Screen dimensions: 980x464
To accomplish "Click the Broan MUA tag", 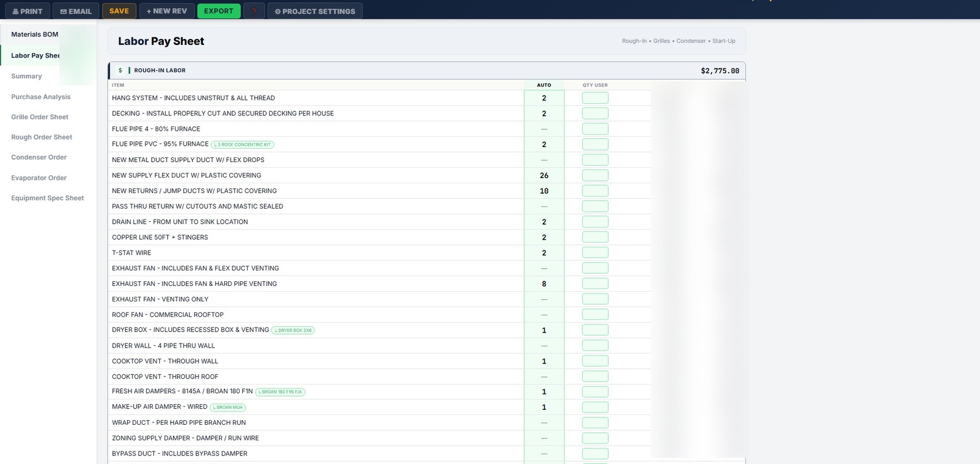I will click(228, 408).
